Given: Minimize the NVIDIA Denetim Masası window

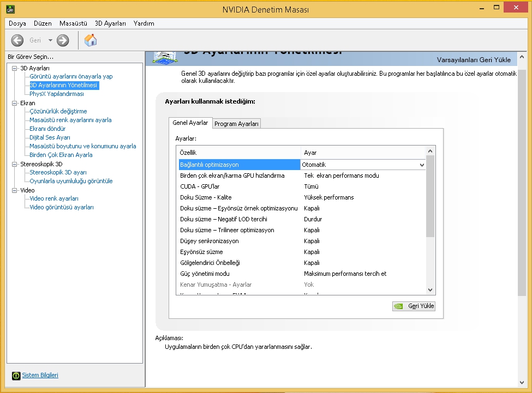Looking at the screenshot, I should pos(481,8).
